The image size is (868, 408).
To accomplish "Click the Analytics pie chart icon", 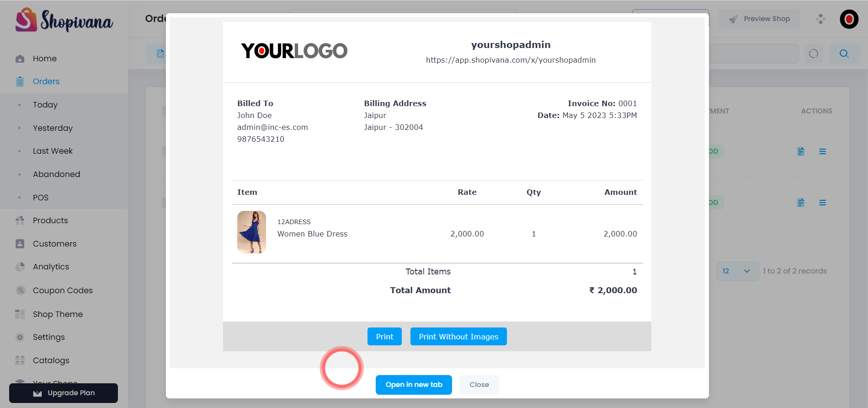I will [x=20, y=267].
